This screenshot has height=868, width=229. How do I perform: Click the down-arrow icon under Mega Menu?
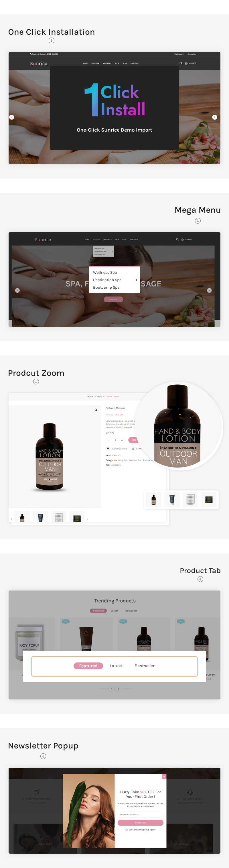click(x=198, y=221)
